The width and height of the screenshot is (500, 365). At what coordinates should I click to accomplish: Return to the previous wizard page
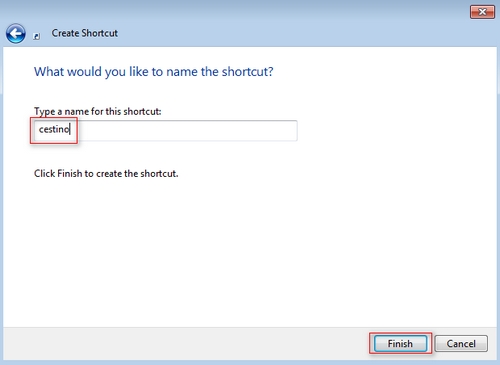[x=15, y=34]
